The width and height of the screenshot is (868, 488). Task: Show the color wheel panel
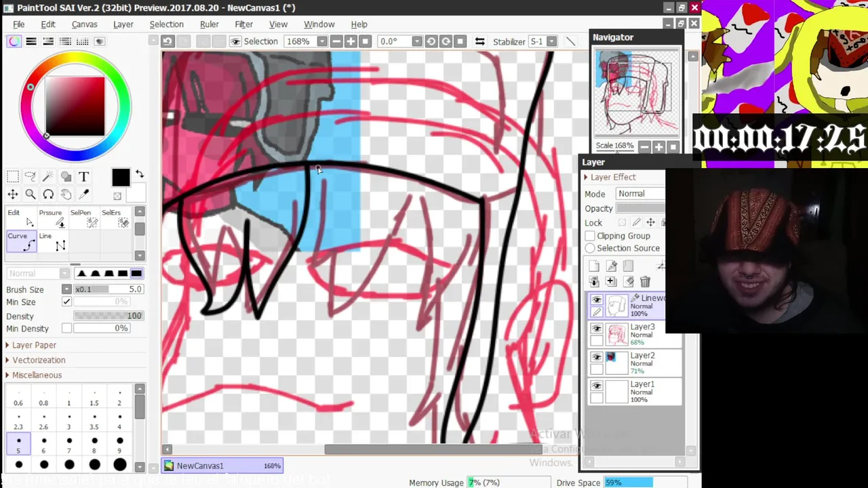pyautogui.click(x=14, y=41)
